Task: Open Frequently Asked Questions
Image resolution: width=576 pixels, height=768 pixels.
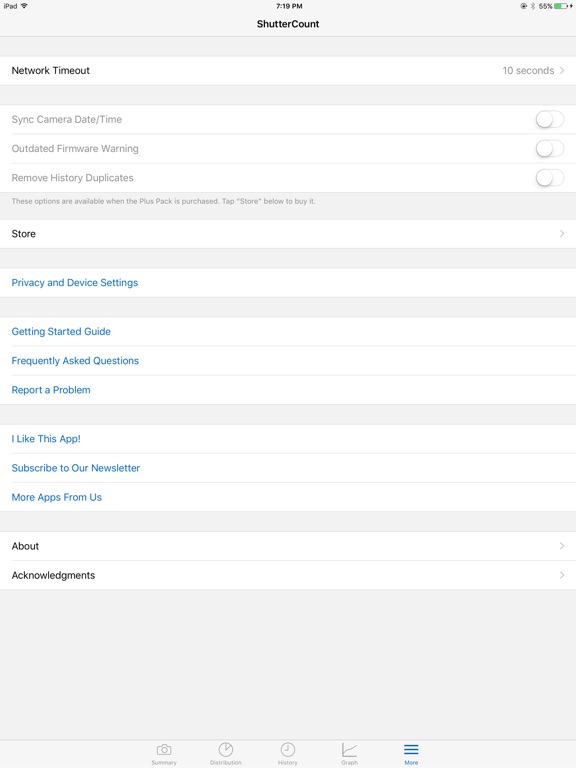Action: (x=75, y=360)
